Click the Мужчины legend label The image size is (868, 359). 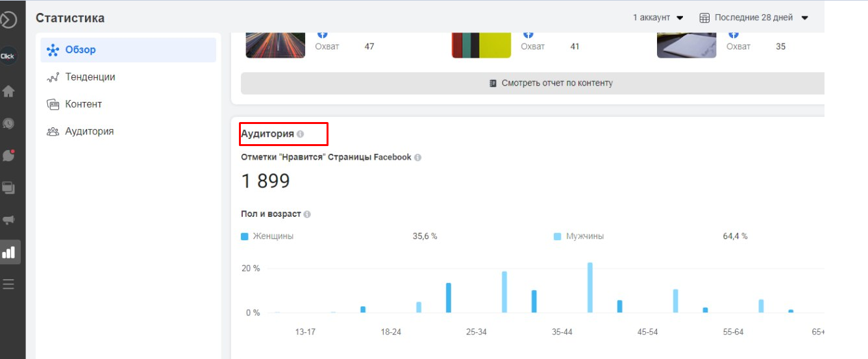click(584, 236)
